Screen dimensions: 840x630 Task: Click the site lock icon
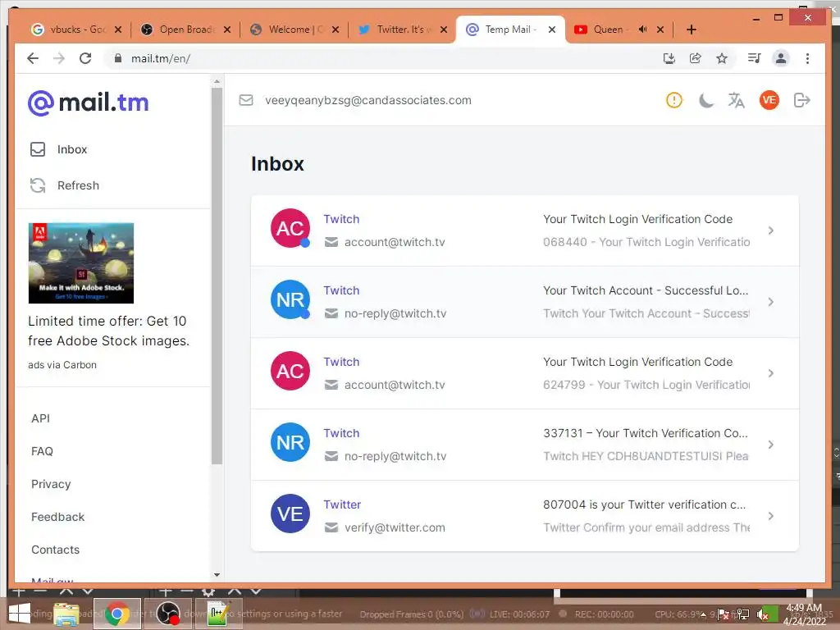coord(118,58)
